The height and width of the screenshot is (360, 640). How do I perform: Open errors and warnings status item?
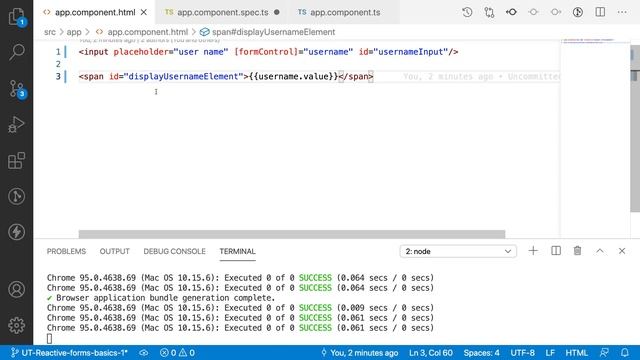point(177,353)
